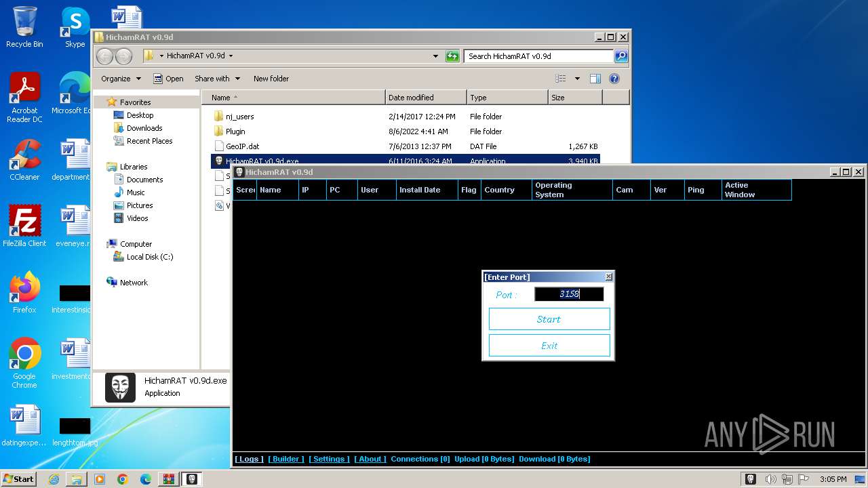Open the Share with dropdown
Image resolution: width=868 pixels, height=488 pixels.
click(x=217, y=79)
